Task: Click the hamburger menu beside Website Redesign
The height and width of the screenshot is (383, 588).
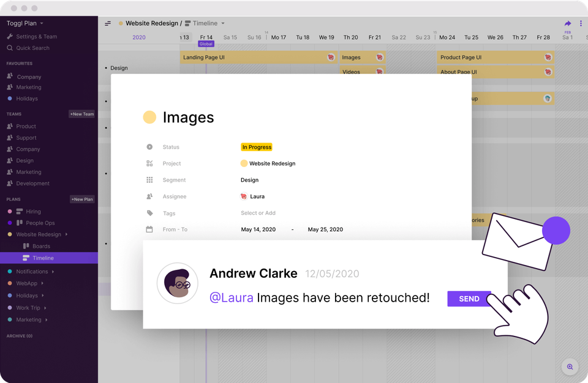Action: (108, 22)
